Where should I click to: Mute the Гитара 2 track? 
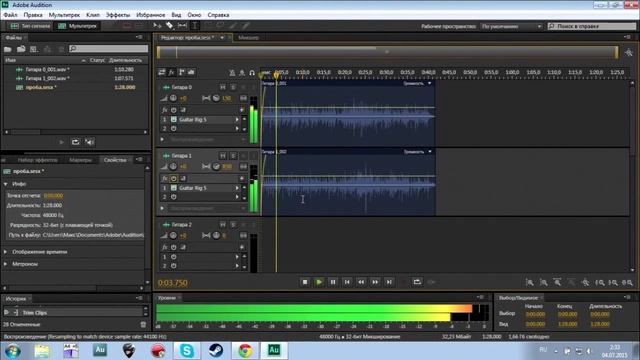coord(223,224)
